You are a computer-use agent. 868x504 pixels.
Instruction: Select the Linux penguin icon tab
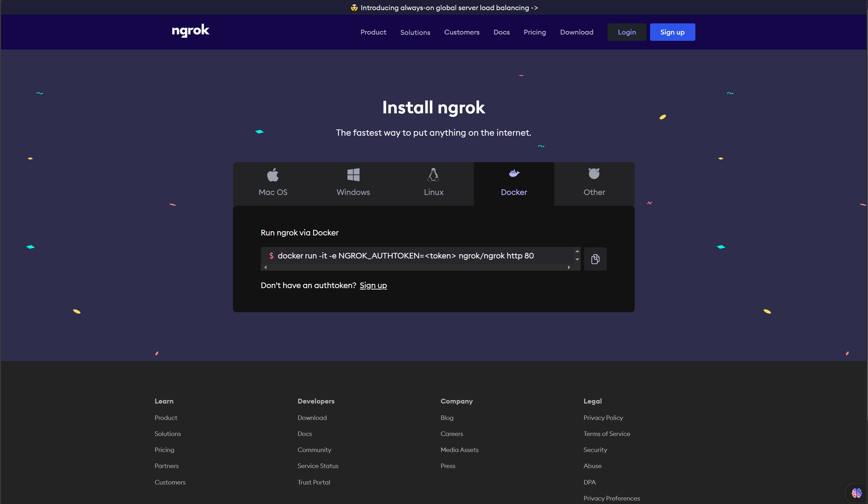(x=433, y=175)
